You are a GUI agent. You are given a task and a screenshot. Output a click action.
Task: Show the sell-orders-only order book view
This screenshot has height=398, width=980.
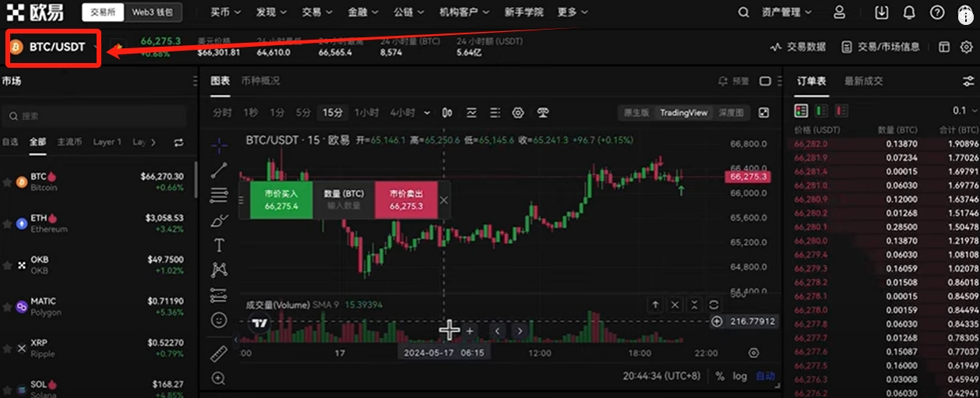click(841, 111)
